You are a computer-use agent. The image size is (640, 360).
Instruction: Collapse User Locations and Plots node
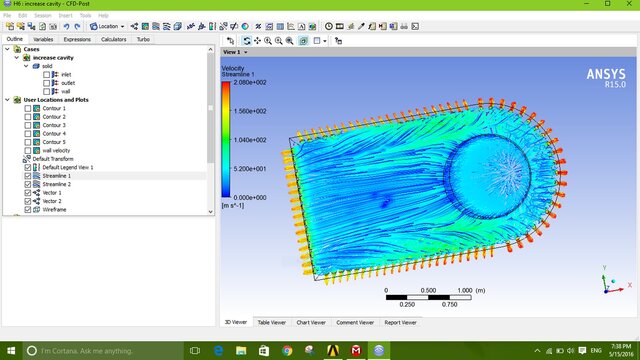(x=7, y=100)
